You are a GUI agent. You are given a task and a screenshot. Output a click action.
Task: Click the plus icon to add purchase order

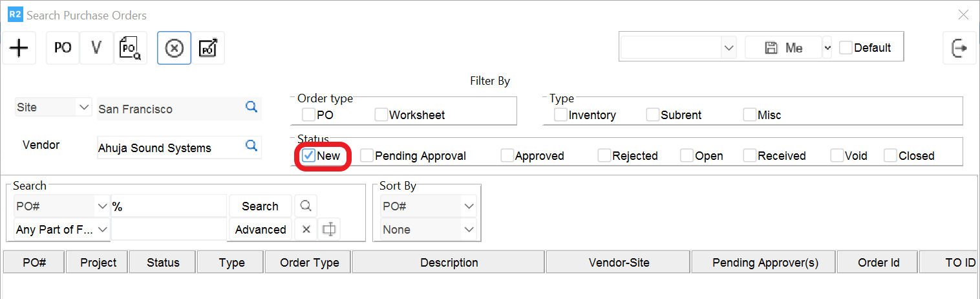point(19,48)
